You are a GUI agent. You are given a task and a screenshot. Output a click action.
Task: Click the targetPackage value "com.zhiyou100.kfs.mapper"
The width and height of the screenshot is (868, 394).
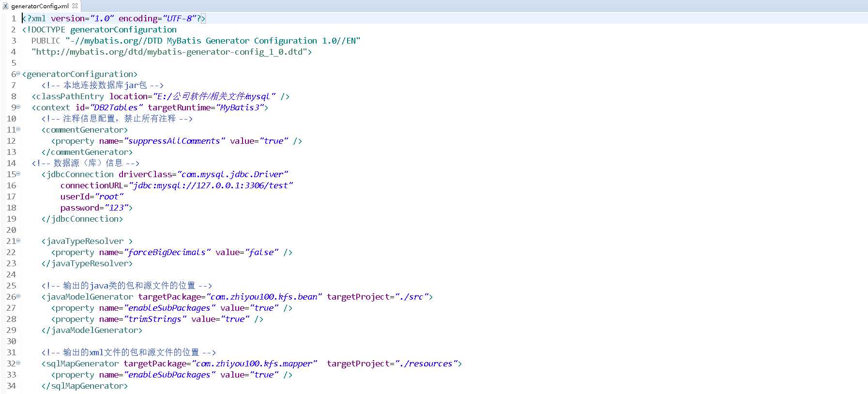254,364
